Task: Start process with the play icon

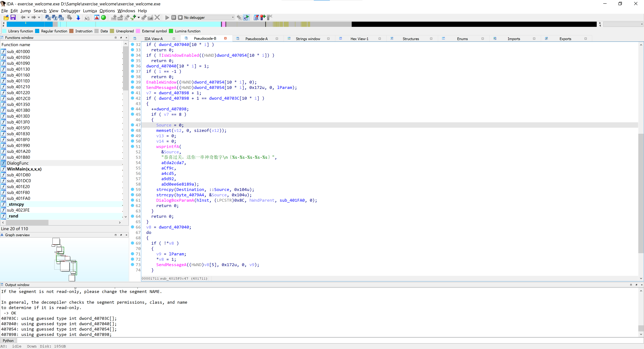Action: pos(167,17)
